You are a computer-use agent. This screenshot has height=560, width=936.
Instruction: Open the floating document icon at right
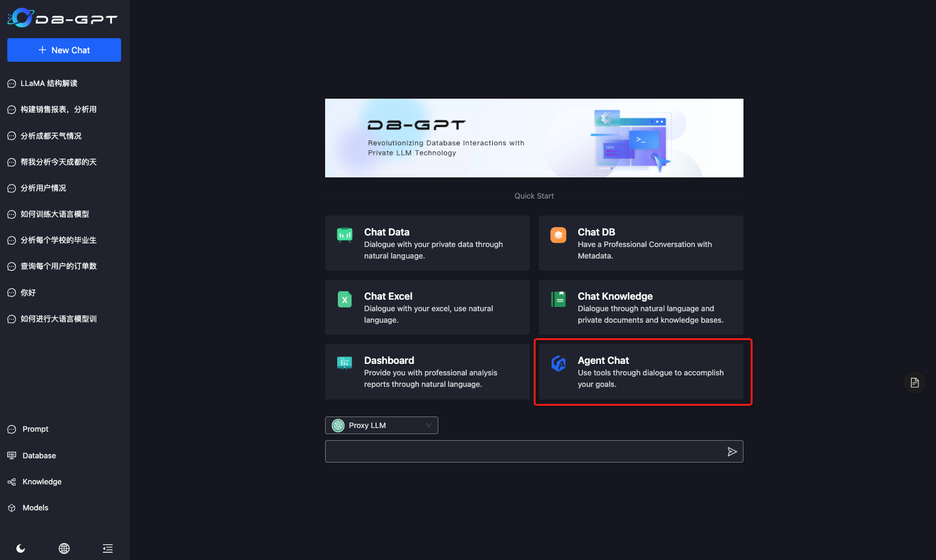[914, 383]
